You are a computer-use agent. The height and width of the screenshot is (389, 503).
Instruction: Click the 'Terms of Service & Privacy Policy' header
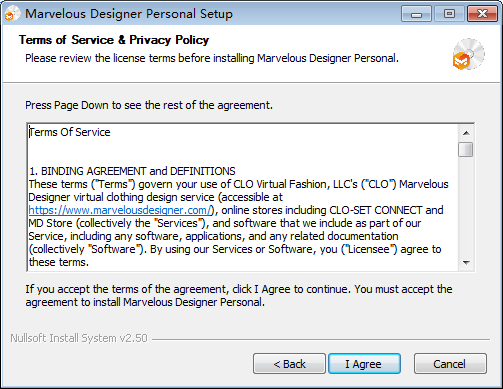(x=114, y=40)
